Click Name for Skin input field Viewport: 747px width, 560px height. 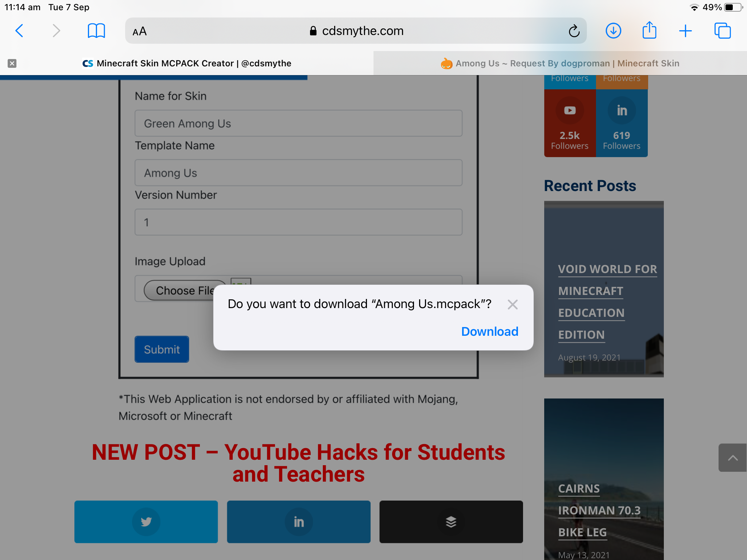click(298, 124)
